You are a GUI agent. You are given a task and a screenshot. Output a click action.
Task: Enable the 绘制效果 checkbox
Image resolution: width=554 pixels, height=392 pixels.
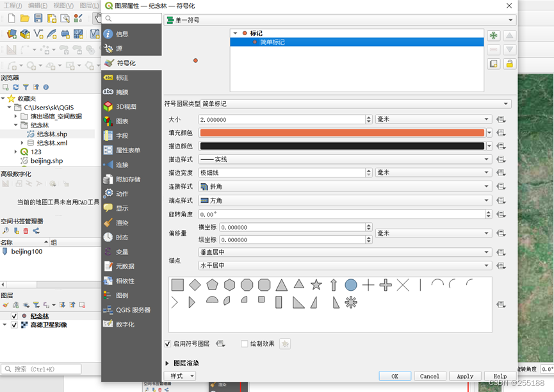coord(244,344)
